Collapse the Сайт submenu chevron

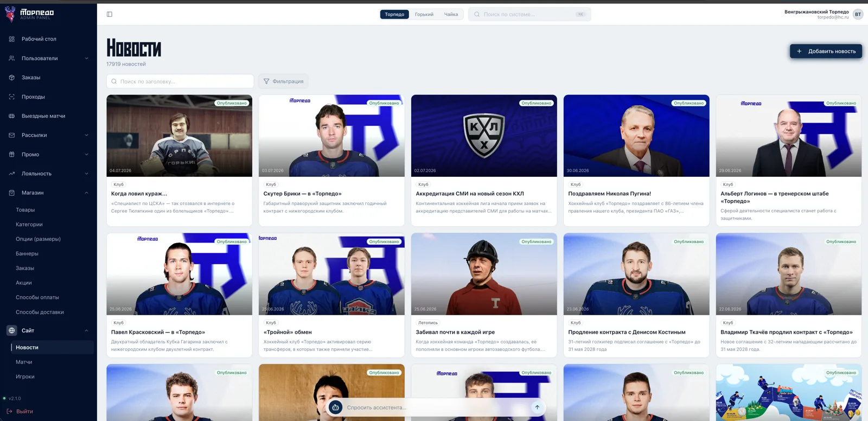tap(86, 330)
